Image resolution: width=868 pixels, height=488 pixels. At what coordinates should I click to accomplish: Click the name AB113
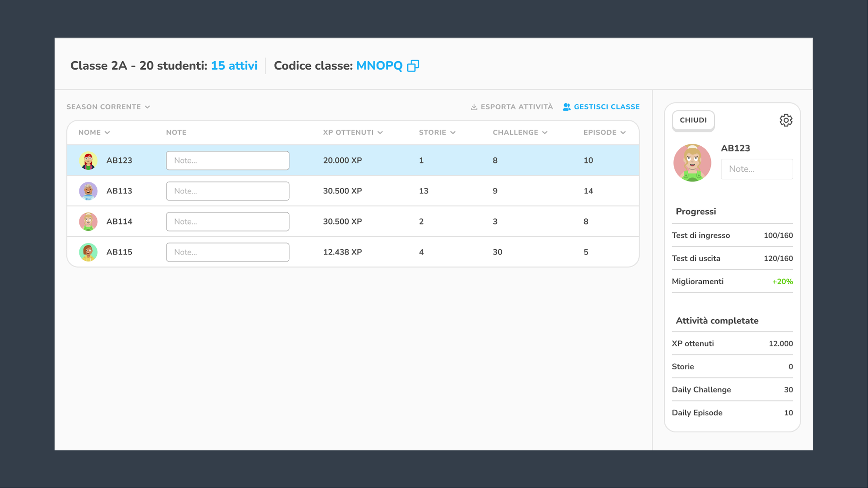coord(119,191)
